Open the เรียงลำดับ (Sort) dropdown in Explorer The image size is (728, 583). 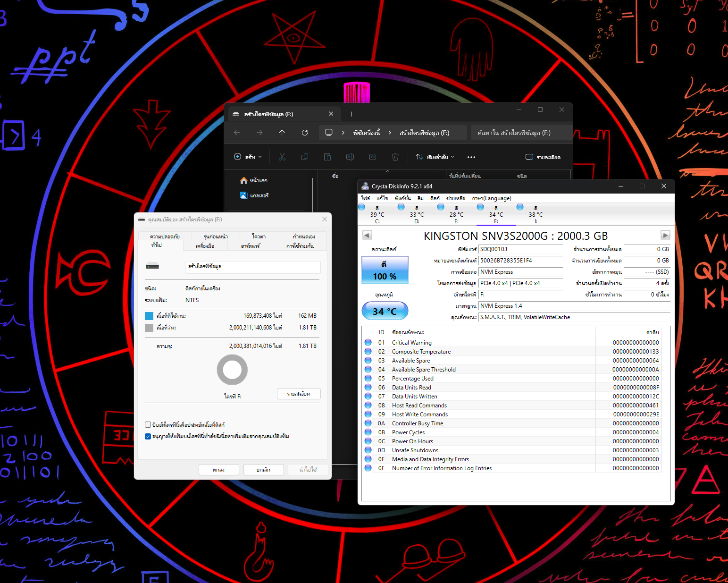[435, 157]
